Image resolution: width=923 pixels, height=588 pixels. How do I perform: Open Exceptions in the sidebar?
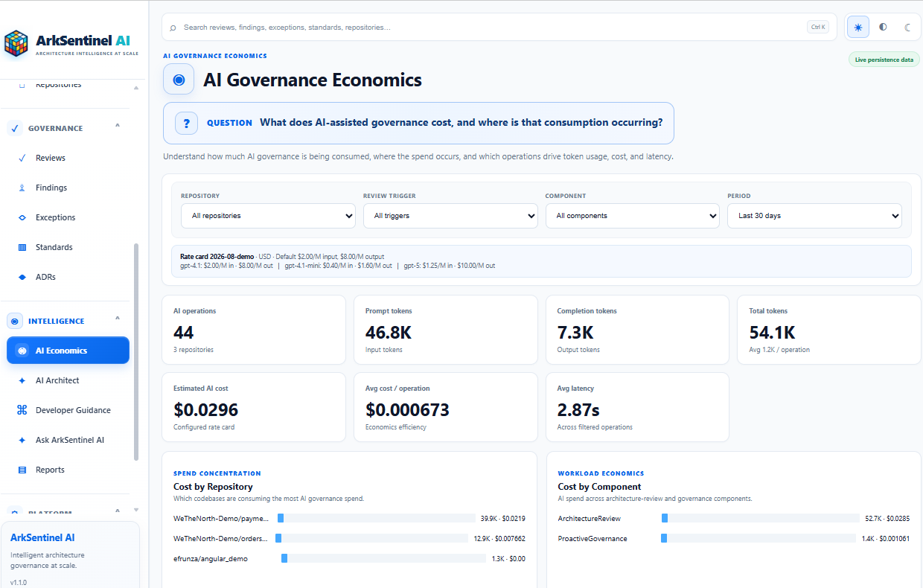click(x=68, y=217)
